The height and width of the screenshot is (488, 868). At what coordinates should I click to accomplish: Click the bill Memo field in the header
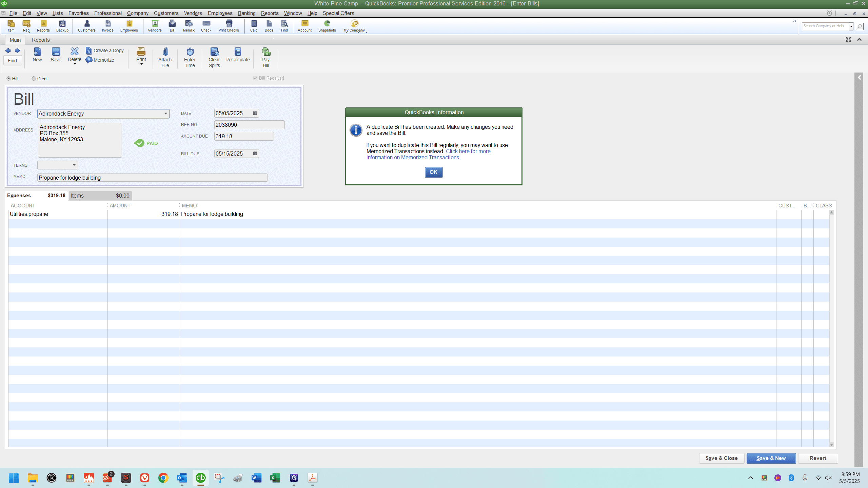pyautogui.click(x=153, y=178)
